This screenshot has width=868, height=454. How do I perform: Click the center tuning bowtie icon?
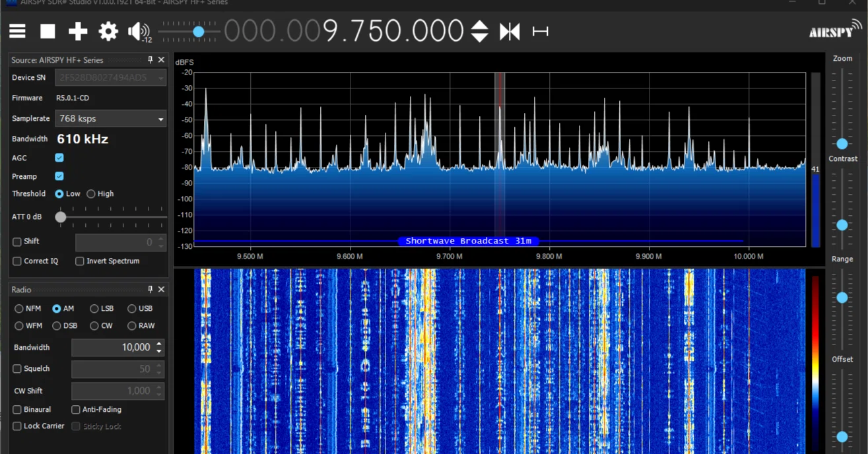pos(510,31)
